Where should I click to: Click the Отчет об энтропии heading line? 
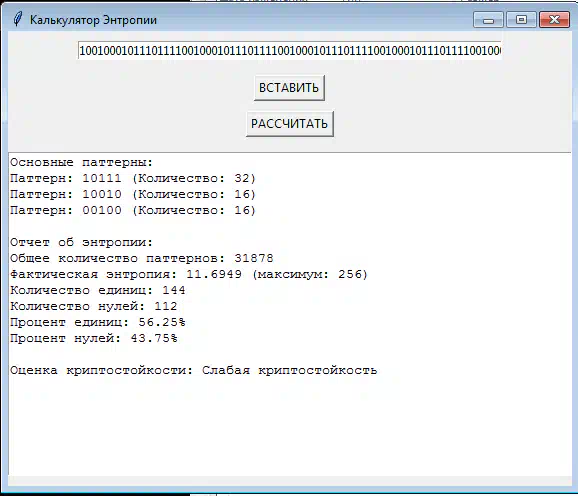click(x=81, y=242)
